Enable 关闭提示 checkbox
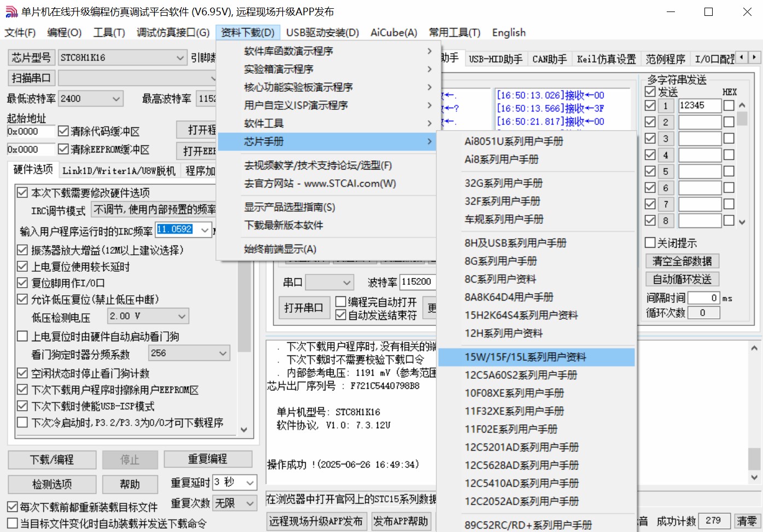Screen dimensions: 763x532 coord(650,243)
